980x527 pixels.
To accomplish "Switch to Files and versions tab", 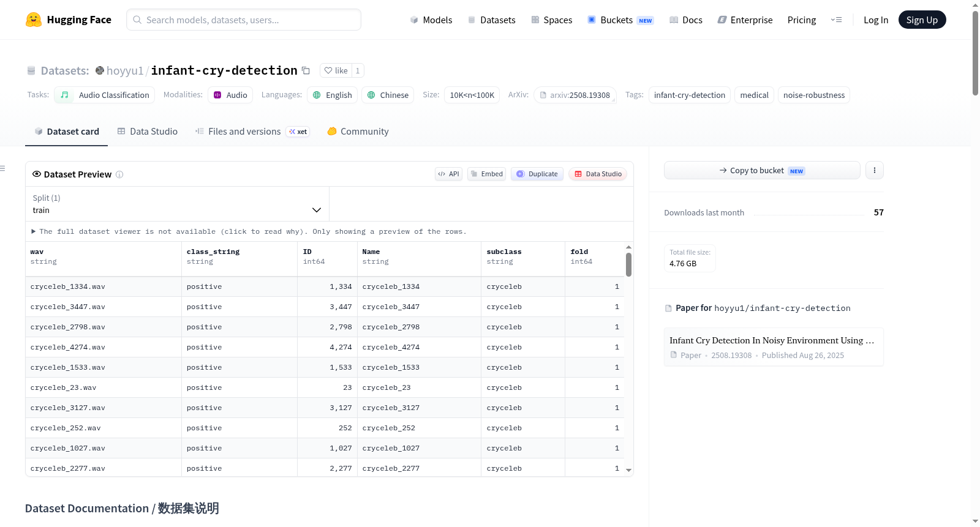I will point(252,132).
